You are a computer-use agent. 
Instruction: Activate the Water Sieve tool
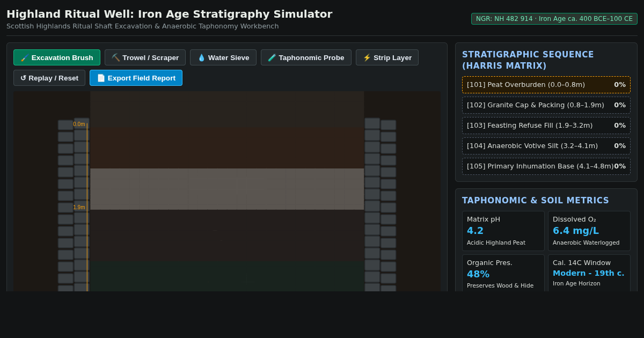click(223, 57)
